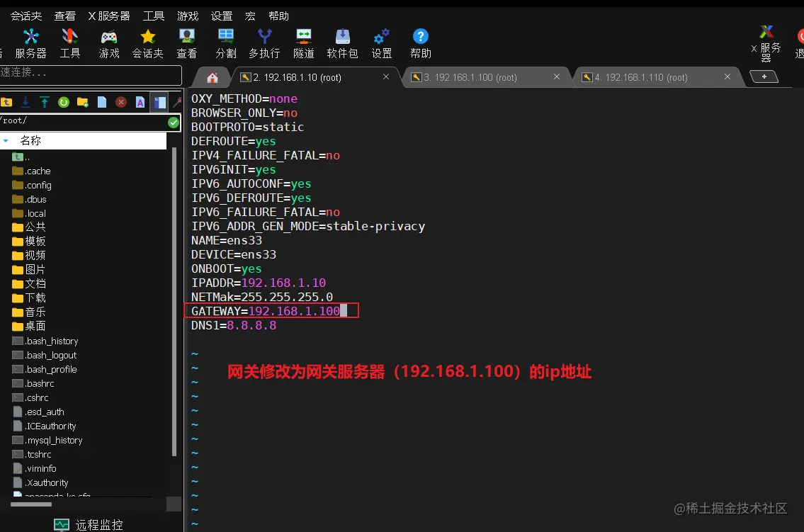The width and height of the screenshot is (804, 532).
Task: Click the upload to folder icon
Action: [x=45, y=102]
